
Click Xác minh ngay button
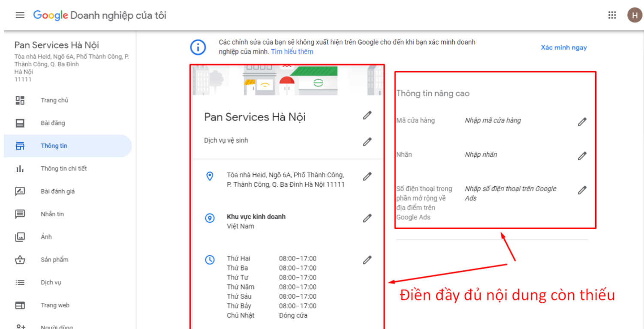[x=563, y=48]
